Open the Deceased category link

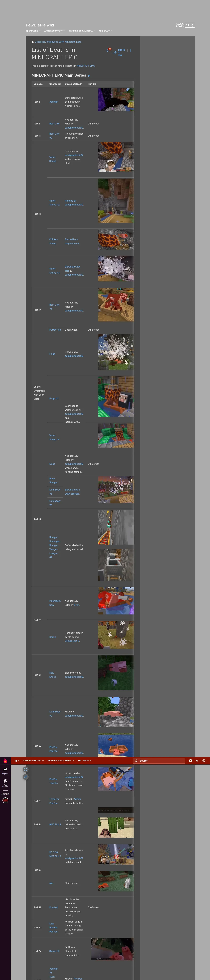(40, 42)
